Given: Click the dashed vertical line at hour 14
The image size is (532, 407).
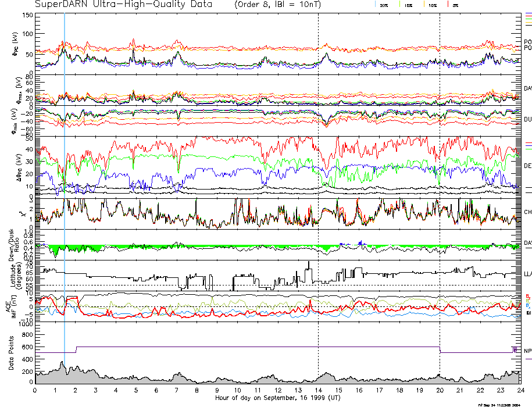Looking at the screenshot, I should (319, 174).
